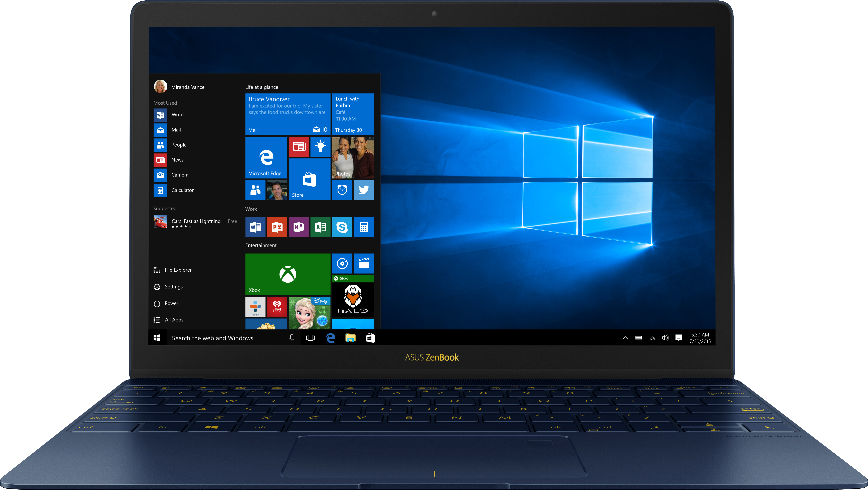
Task: Open the lightbulb Get Started tile
Action: pos(320,147)
